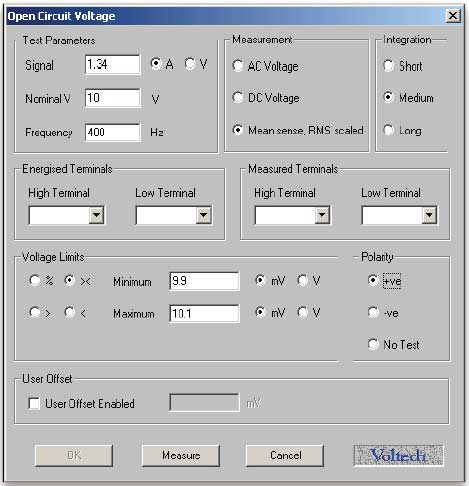Viewport: 469px width, 486px height.
Task: Choose AC Voltage measurement
Action: pos(238,66)
